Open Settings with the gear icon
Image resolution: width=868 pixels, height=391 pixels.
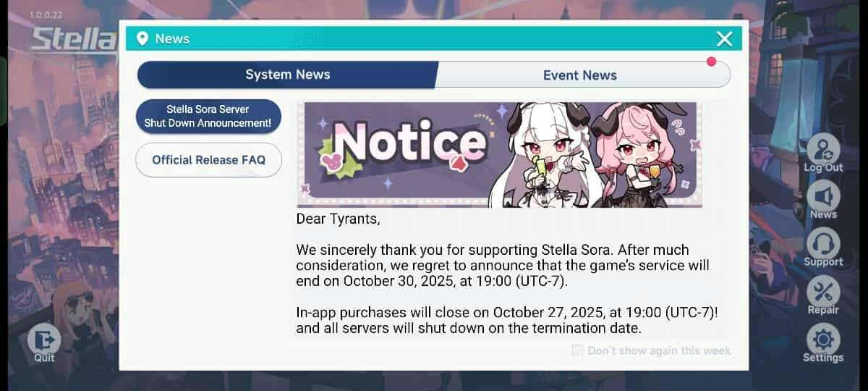coord(823,340)
